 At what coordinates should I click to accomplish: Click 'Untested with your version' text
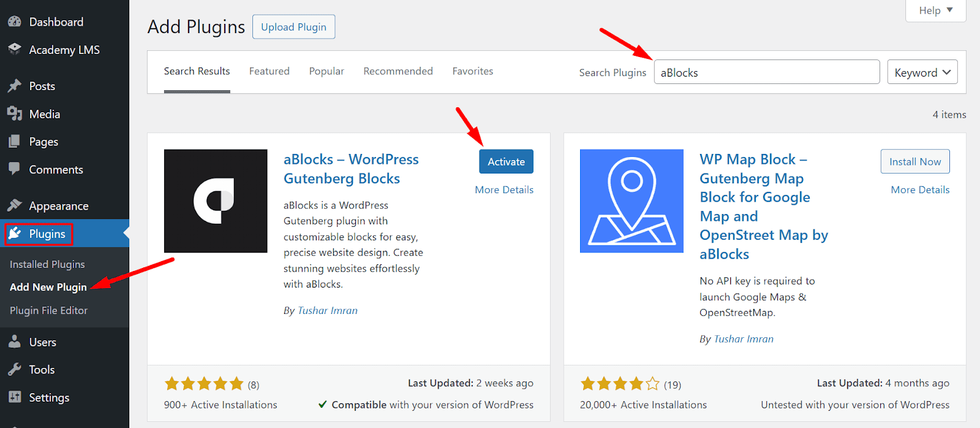(x=855, y=405)
